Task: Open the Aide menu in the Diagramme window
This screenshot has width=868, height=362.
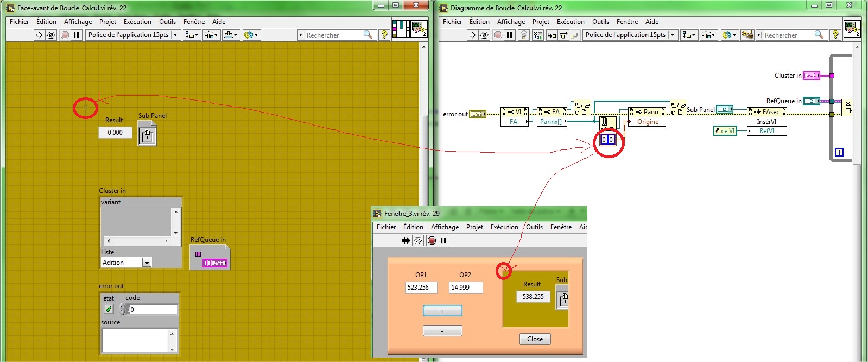Action: [652, 22]
